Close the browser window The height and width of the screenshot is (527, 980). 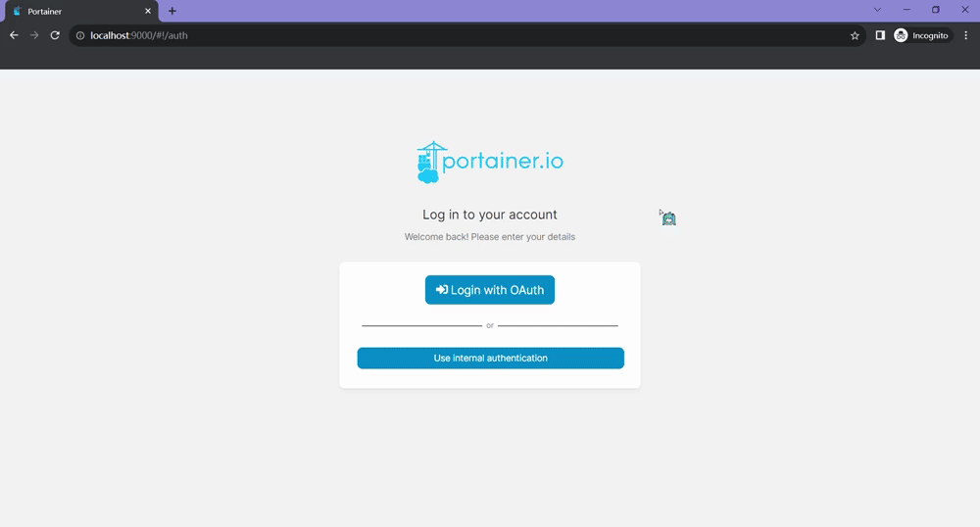(x=964, y=11)
